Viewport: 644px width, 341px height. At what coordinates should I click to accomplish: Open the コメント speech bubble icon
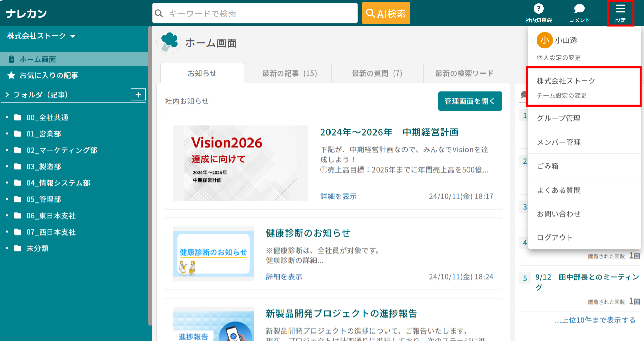tap(579, 9)
